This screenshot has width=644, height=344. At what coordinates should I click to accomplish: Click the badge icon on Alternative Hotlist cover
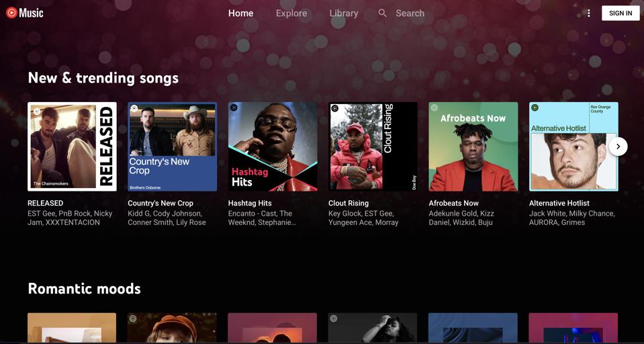pos(535,108)
